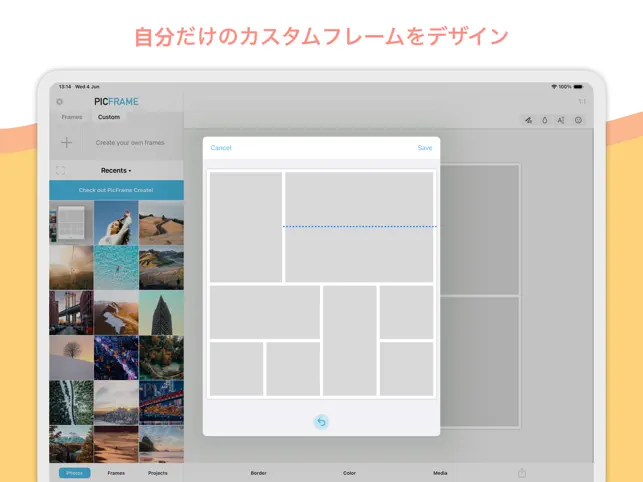Screen dimensions: 643x482
Task: Select the winding desert road photo
Action: [x=161, y=223]
